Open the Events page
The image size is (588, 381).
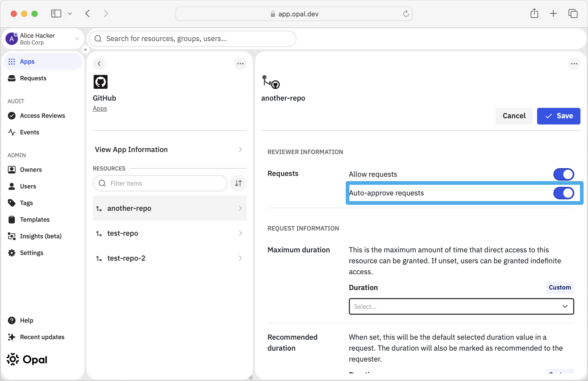coord(43,132)
